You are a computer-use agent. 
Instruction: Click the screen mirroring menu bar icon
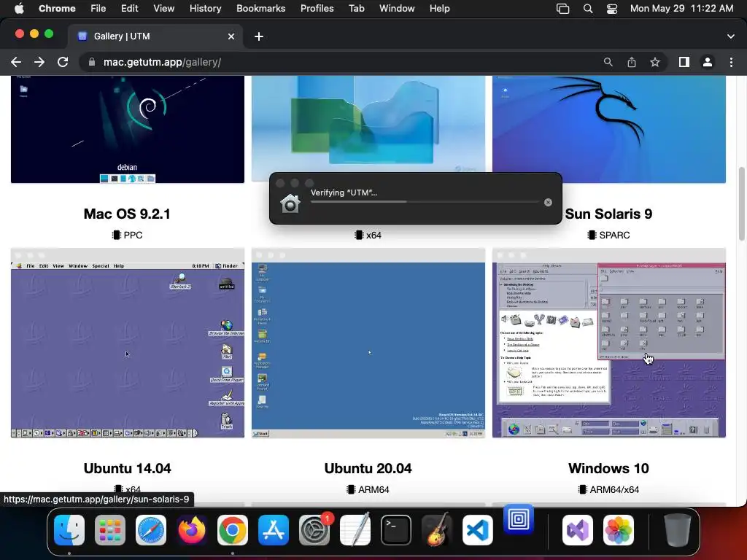tap(562, 9)
